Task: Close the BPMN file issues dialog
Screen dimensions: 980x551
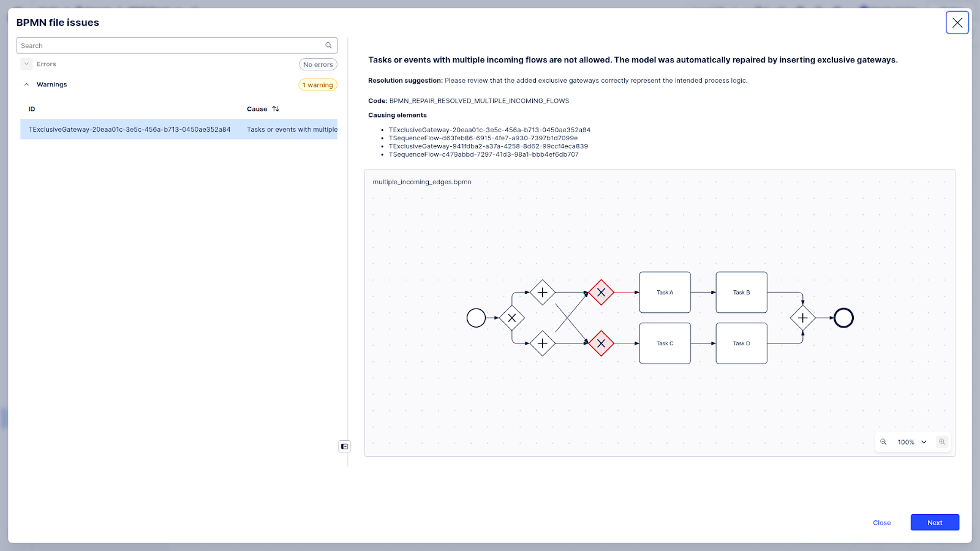Action: pyautogui.click(x=957, y=23)
